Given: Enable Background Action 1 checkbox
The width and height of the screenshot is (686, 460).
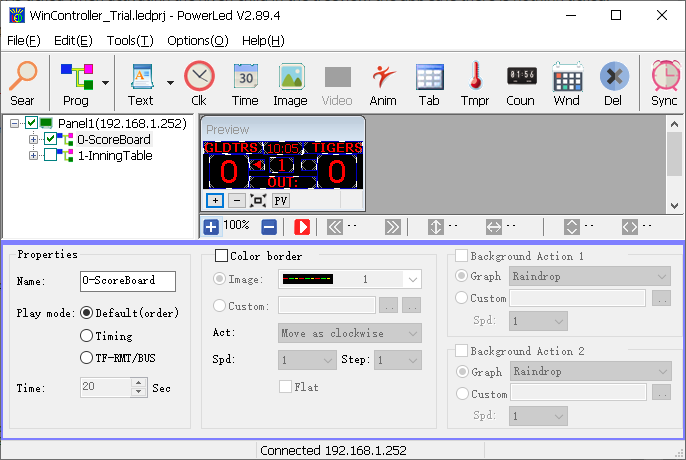Looking at the screenshot, I should click(x=461, y=256).
